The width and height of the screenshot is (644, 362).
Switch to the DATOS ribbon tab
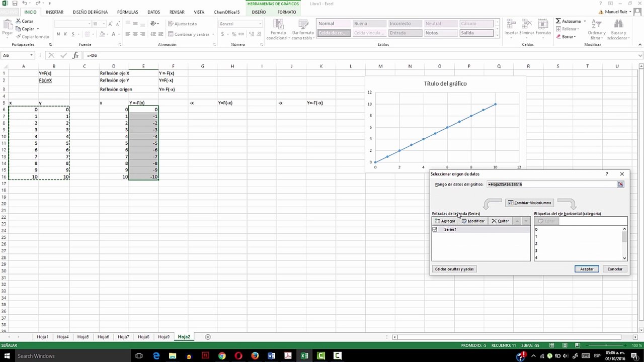click(153, 12)
